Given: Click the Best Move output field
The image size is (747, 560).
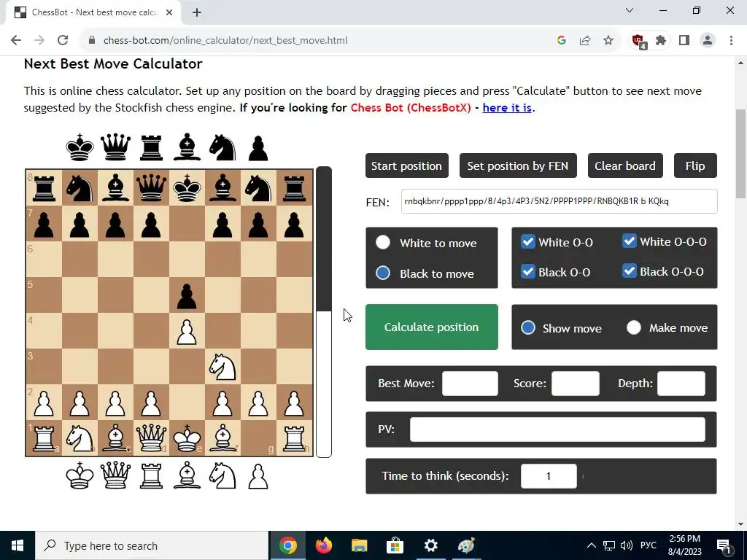Looking at the screenshot, I should [x=470, y=384].
